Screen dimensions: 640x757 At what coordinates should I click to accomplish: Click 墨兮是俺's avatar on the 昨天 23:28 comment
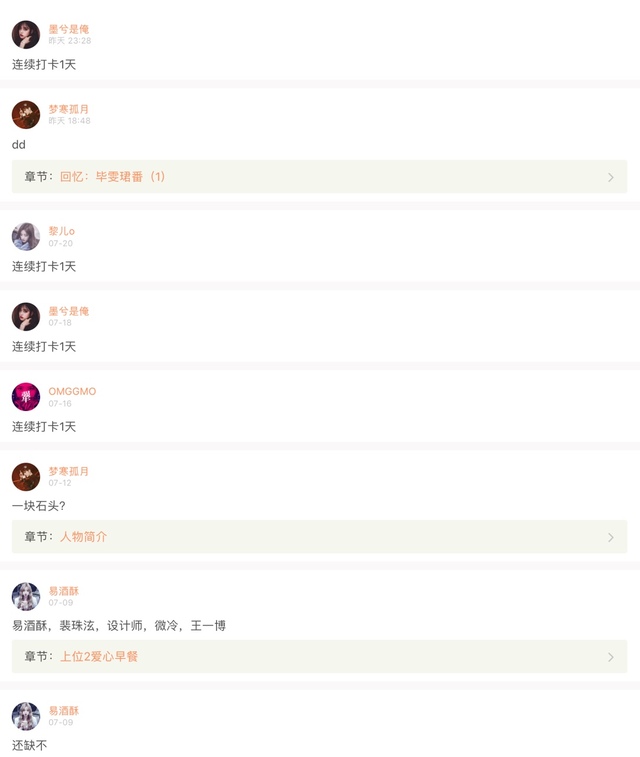pyautogui.click(x=26, y=35)
